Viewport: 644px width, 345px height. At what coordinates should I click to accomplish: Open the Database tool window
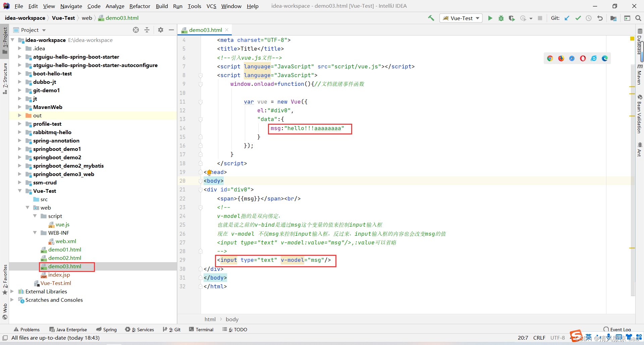click(x=640, y=42)
